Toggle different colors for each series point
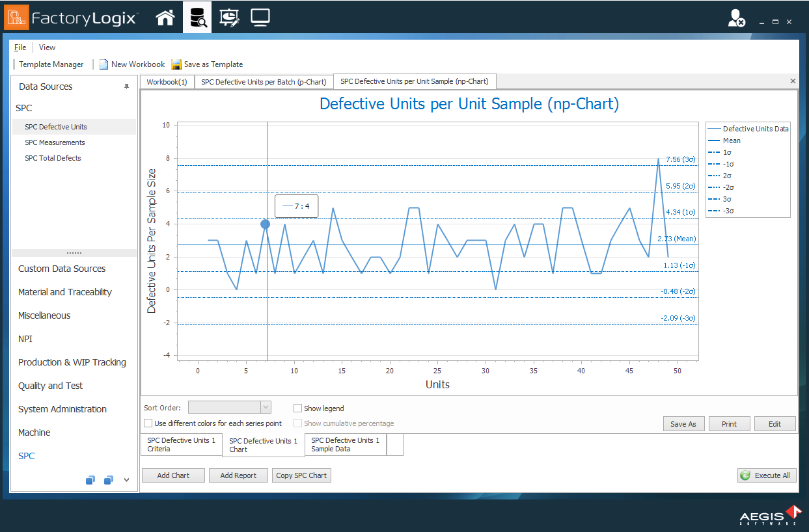The image size is (809, 532). click(148, 423)
